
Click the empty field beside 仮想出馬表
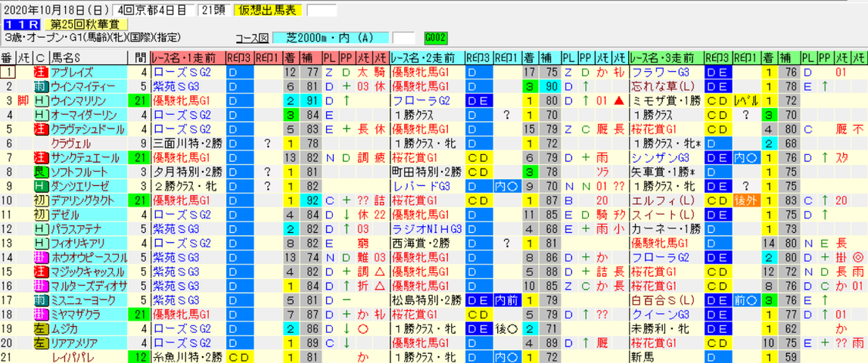321,10
